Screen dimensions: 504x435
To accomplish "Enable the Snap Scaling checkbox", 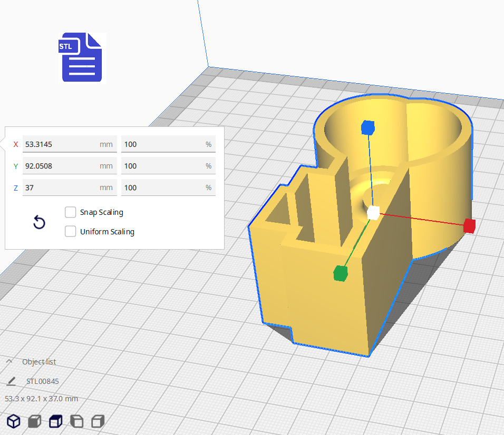I will click(x=70, y=212).
